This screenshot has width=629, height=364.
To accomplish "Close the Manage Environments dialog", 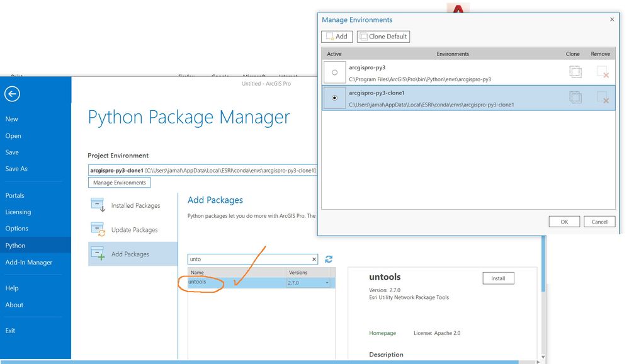I will pyautogui.click(x=612, y=20).
